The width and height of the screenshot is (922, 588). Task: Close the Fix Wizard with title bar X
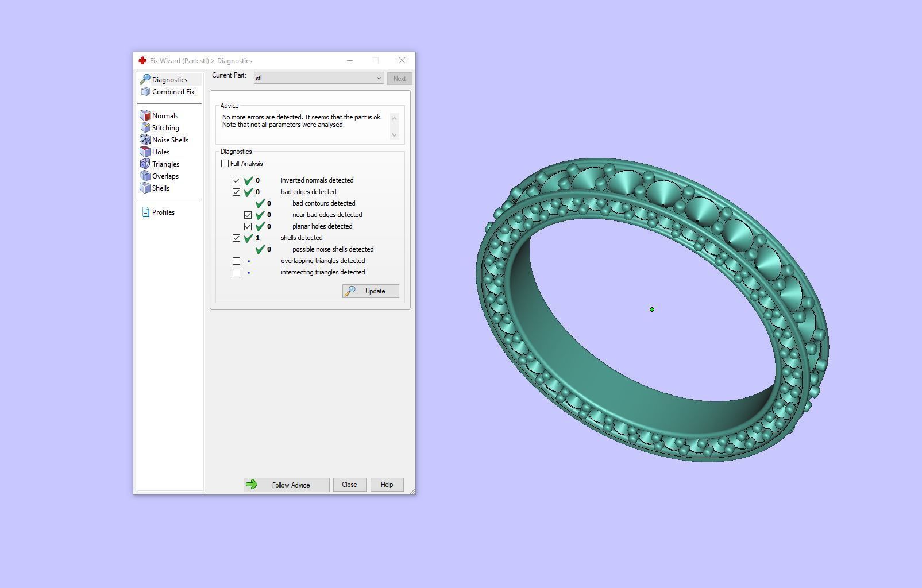[x=402, y=60]
